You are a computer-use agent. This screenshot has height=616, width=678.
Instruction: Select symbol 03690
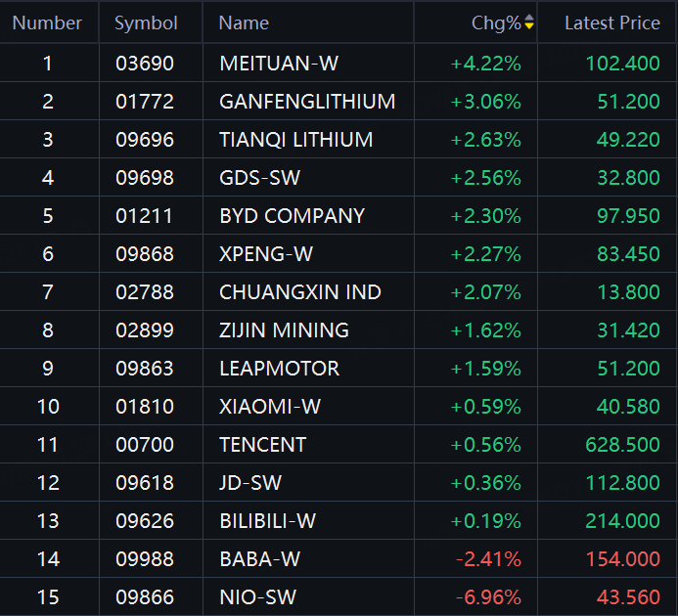(x=145, y=64)
